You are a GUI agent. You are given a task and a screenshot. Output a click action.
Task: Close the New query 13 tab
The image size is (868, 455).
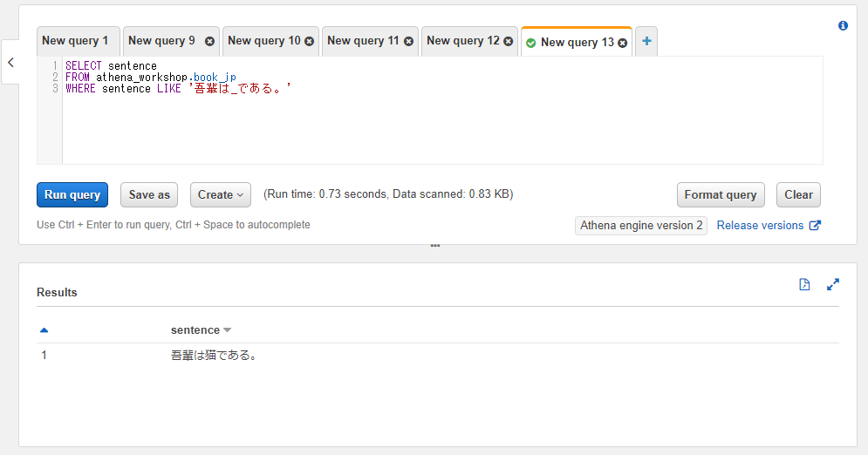(622, 43)
